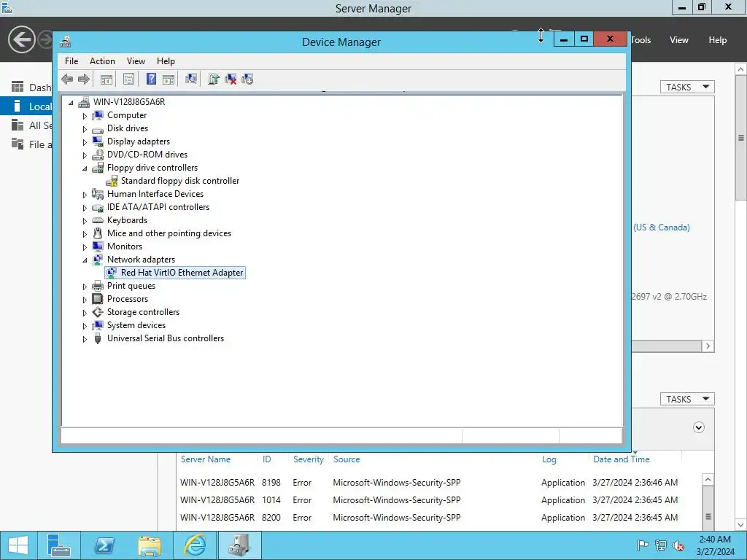Sort events by Server Name column
Image resolution: width=747 pixels, height=560 pixels.
205,459
